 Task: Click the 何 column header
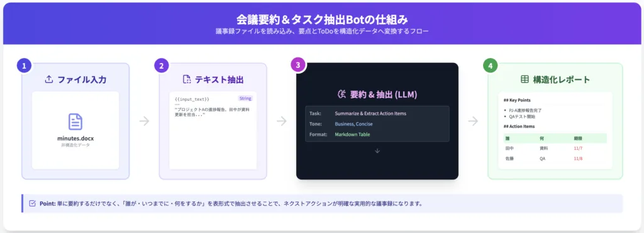click(542, 139)
